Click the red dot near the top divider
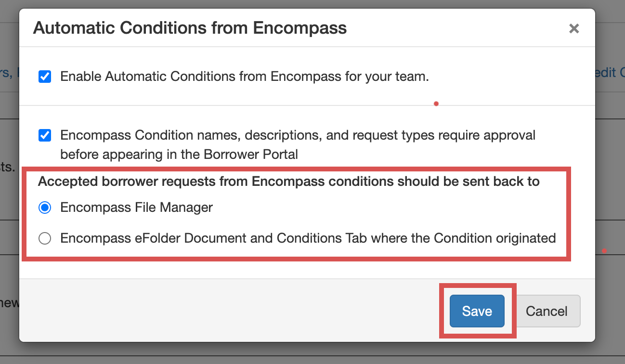 coord(436,104)
